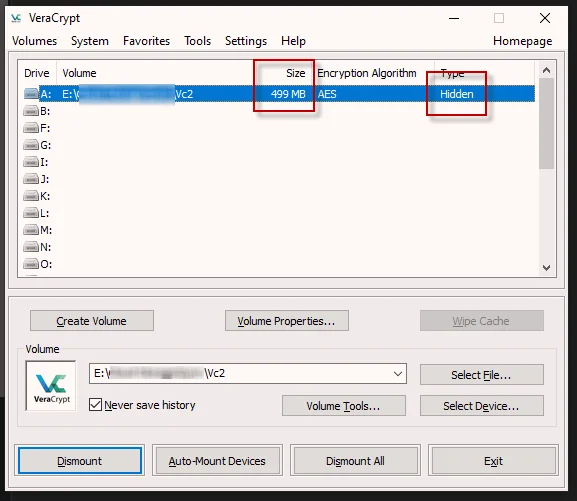The height and width of the screenshot is (501, 577).
Task: Click the Hidden type cell
Action: click(457, 94)
